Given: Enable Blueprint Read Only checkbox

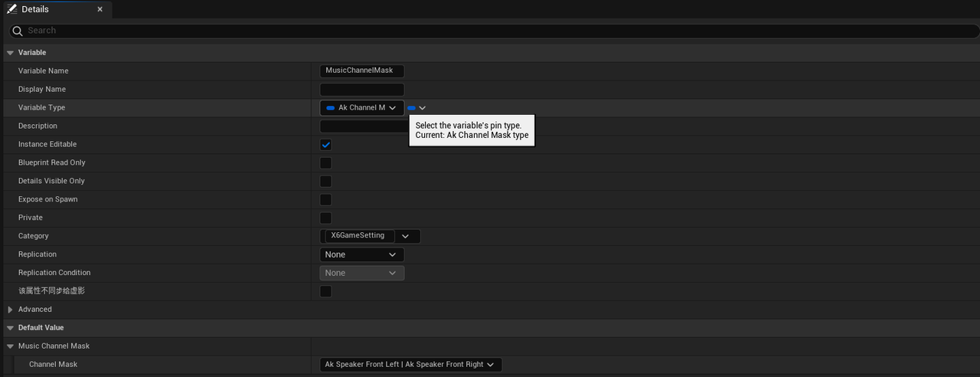Looking at the screenshot, I should tap(325, 163).
